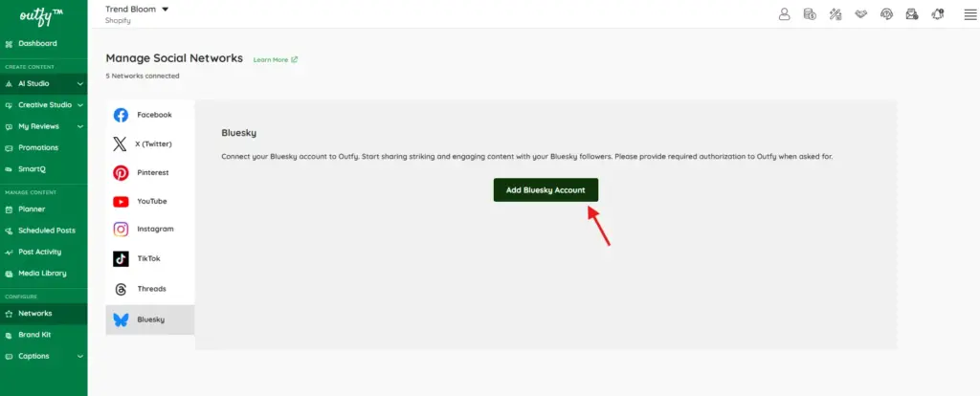Screen dimensions: 980x396
Task: Open the magic wand design tools icon
Action: pos(835,13)
